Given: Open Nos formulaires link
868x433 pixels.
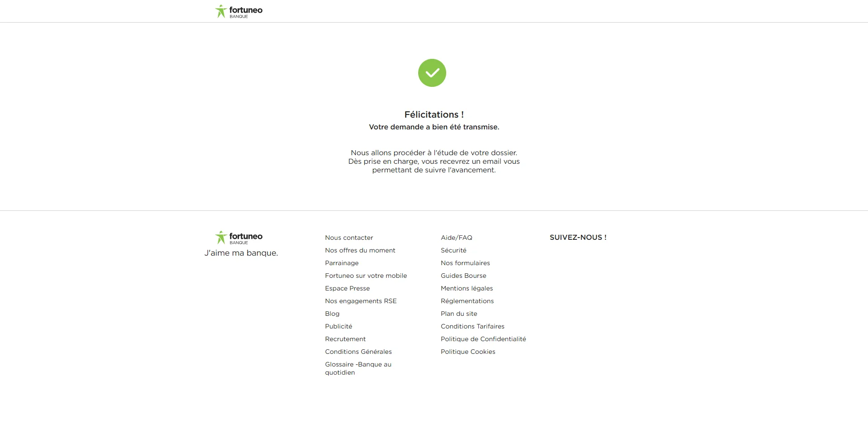Looking at the screenshot, I should point(465,263).
